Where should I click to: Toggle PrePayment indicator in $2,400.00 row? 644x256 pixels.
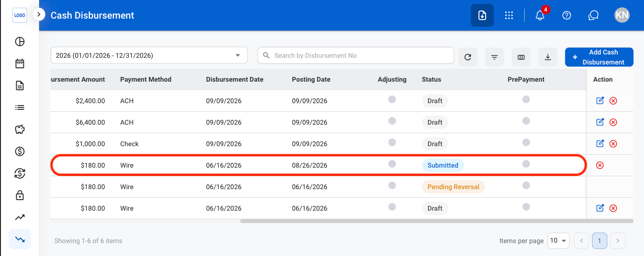pos(526,99)
